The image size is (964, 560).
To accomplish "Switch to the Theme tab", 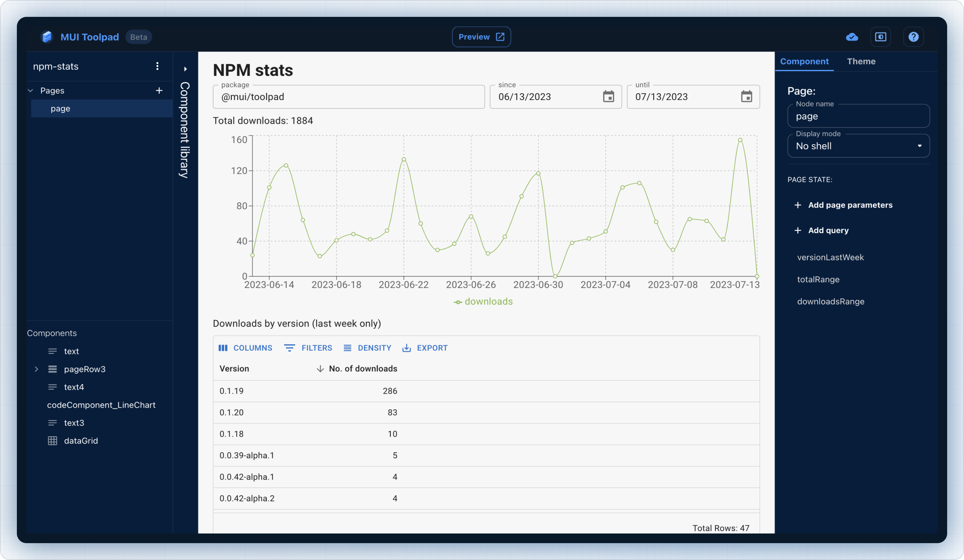I will point(862,61).
